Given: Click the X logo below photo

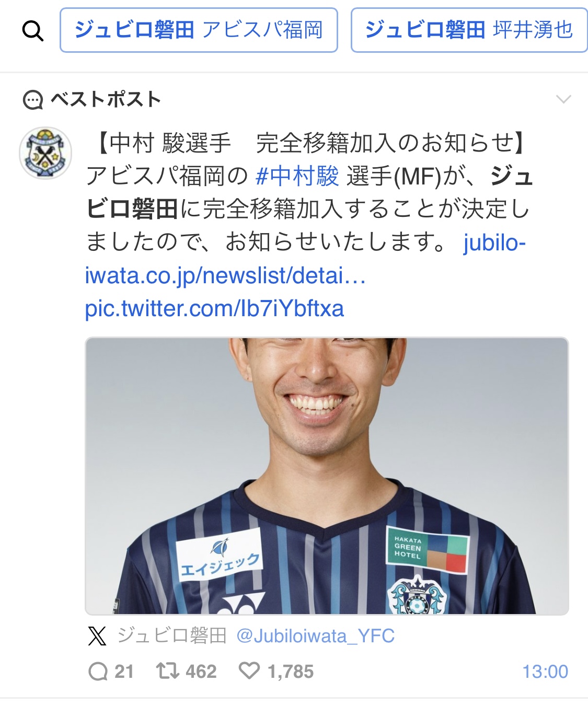Looking at the screenshot, I should click(x=97, y=636).
